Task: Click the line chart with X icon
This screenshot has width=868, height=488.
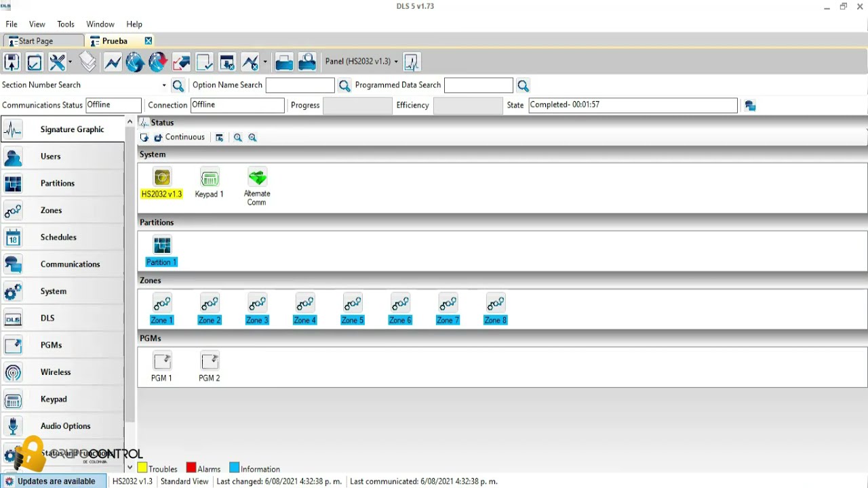Action: pyautogui.click(x=250, y=62)
